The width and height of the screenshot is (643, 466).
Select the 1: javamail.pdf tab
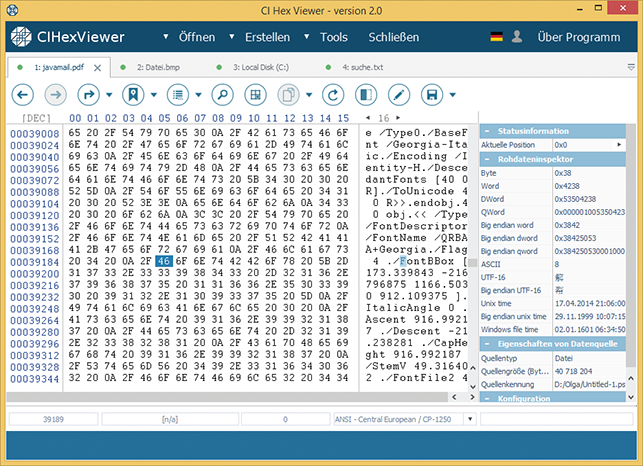coord(59,67)
